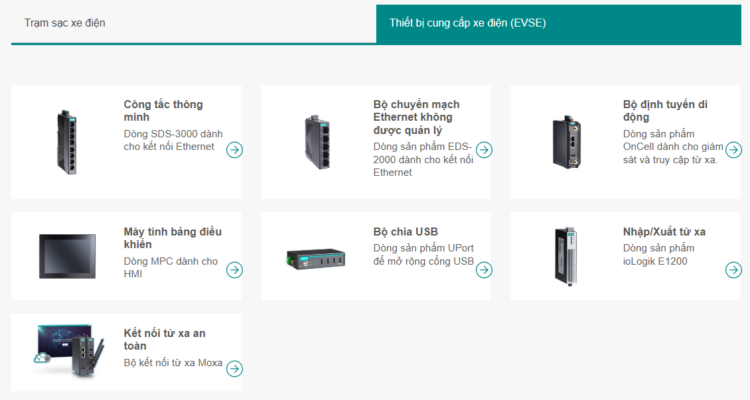
Task: Click arrow icon on Công tắc thông minh card
Action: click(234, 150)
